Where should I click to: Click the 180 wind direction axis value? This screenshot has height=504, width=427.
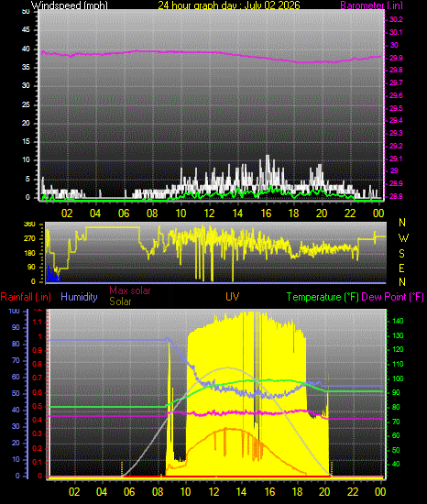[x=29, y=253]
